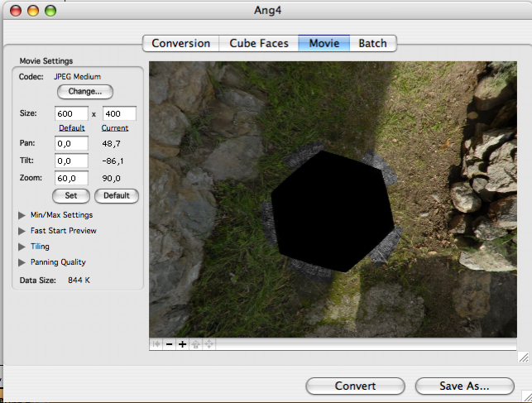Click the hotspot up-arrow icon below preview
This screenshot has width=532, height=403.
(x=195, y=344)
